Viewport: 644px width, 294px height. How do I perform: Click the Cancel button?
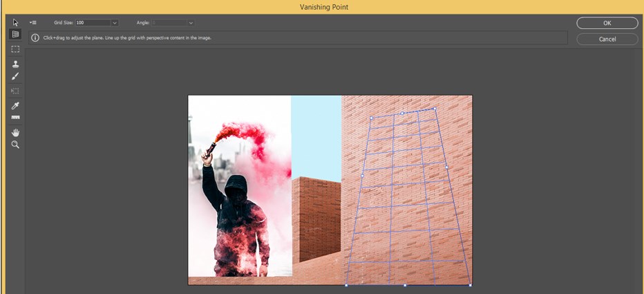point(607,39)
